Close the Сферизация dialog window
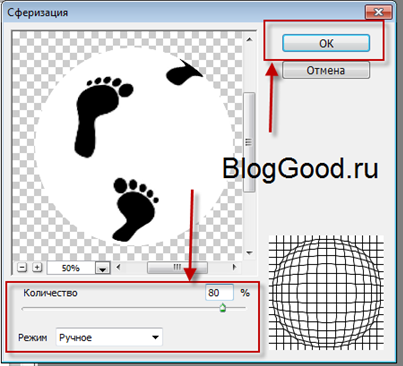 (x=378, y=13)
